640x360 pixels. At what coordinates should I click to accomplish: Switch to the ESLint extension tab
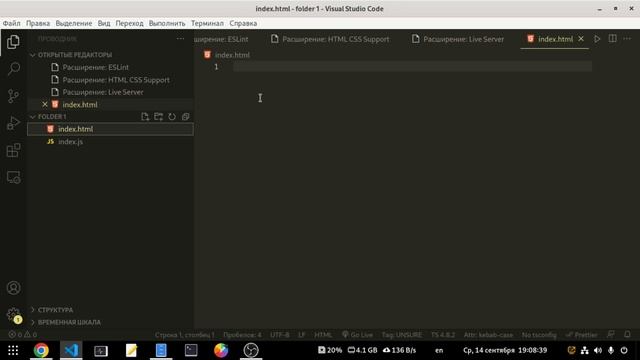click(x=222, y=39)
